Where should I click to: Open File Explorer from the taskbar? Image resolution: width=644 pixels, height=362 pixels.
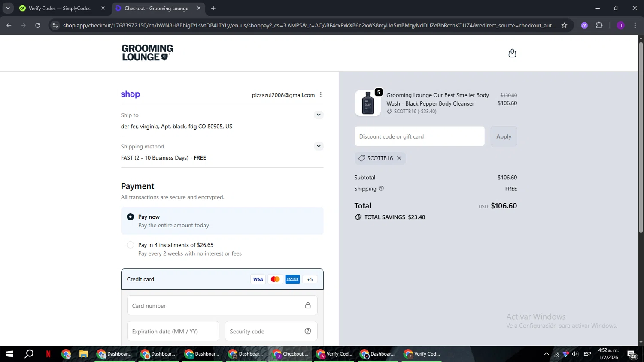83,354
